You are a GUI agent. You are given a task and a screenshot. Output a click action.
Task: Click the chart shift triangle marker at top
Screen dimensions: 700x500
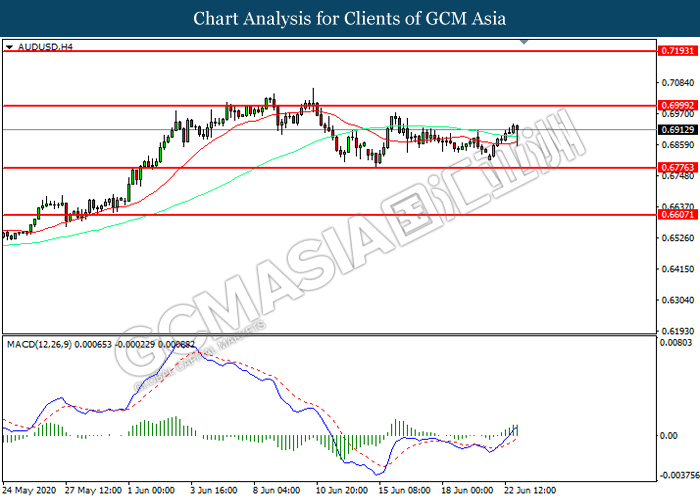click(x=524, y=42)
